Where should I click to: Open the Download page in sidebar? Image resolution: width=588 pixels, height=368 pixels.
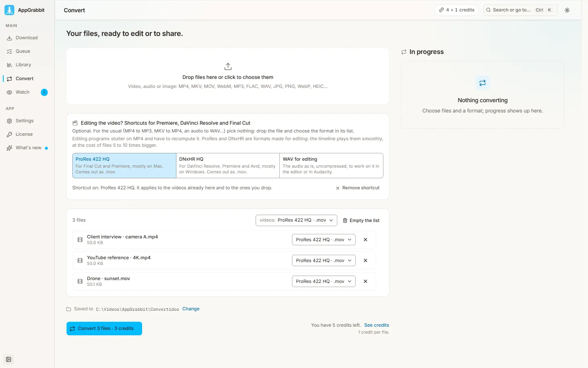[x=27, y=38]
